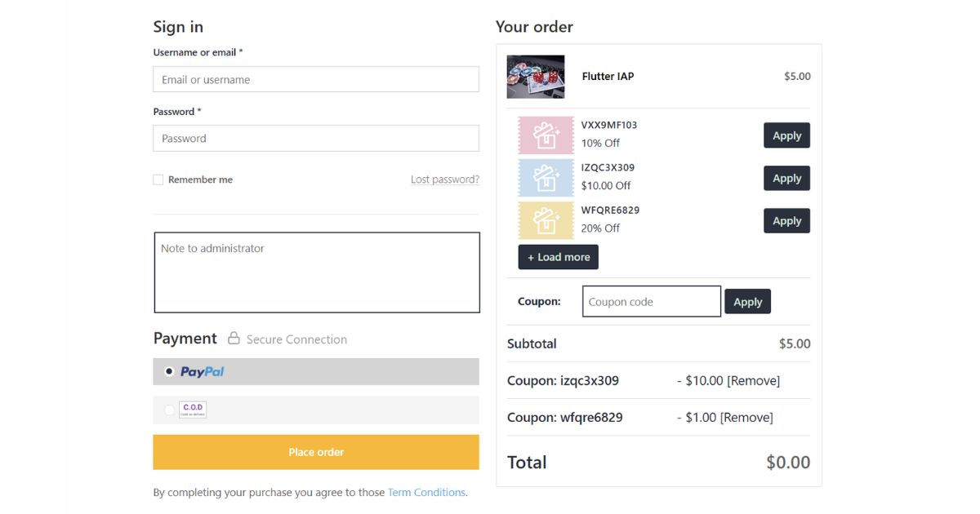The image size is (980, 514).
Task: Select the PayPal radio button
Action: pyautogui.click(x=167, y=371)
